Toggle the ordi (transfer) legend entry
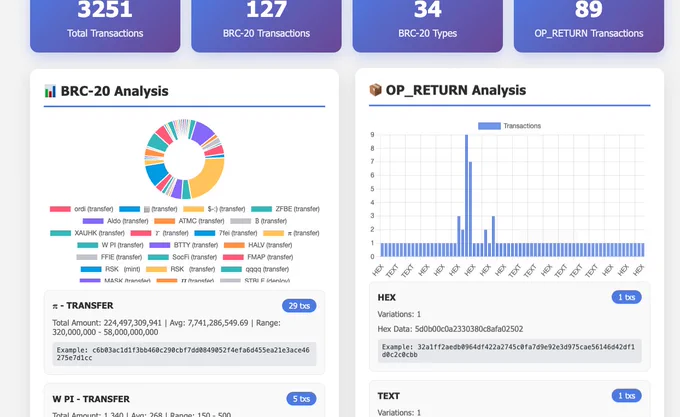The width and height of the screenshot is (680, 417). pos(82,209)
